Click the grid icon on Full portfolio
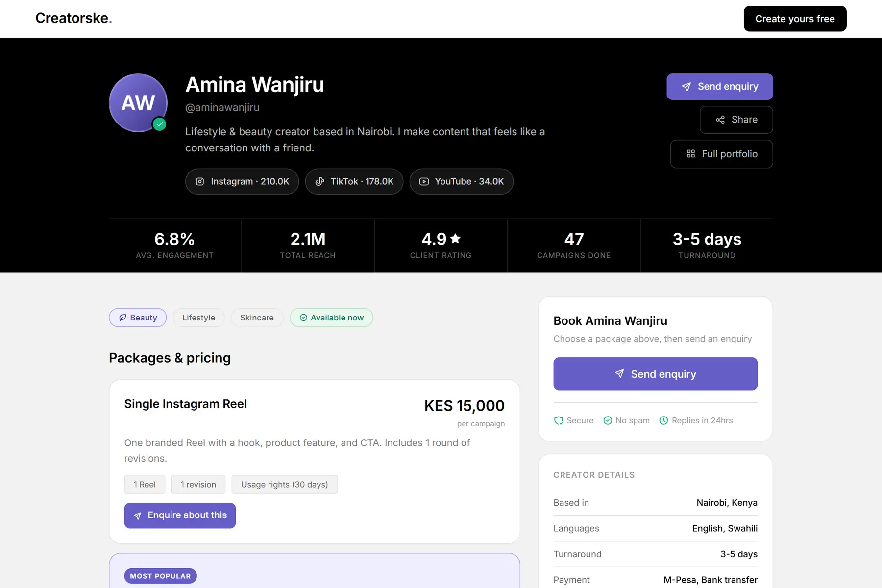Screen dimensions: 882x588 690,154
